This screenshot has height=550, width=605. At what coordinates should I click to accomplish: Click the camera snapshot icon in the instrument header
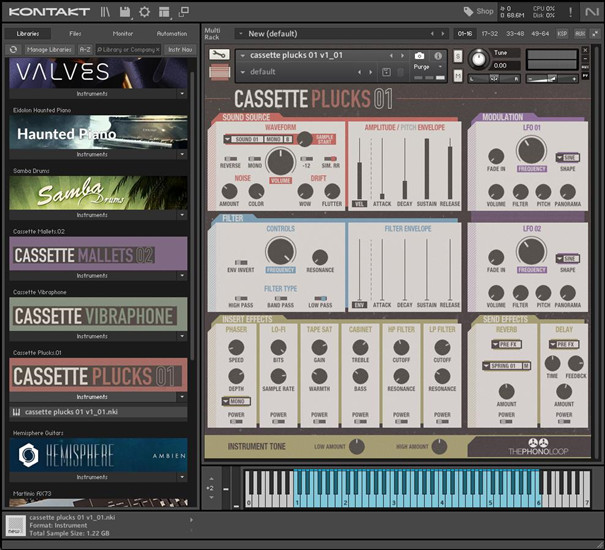420,56
